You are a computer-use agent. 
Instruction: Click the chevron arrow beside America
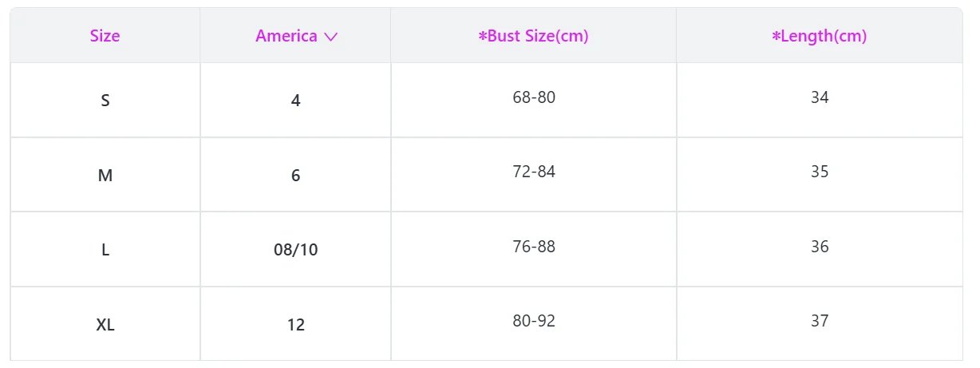point(331,37)
